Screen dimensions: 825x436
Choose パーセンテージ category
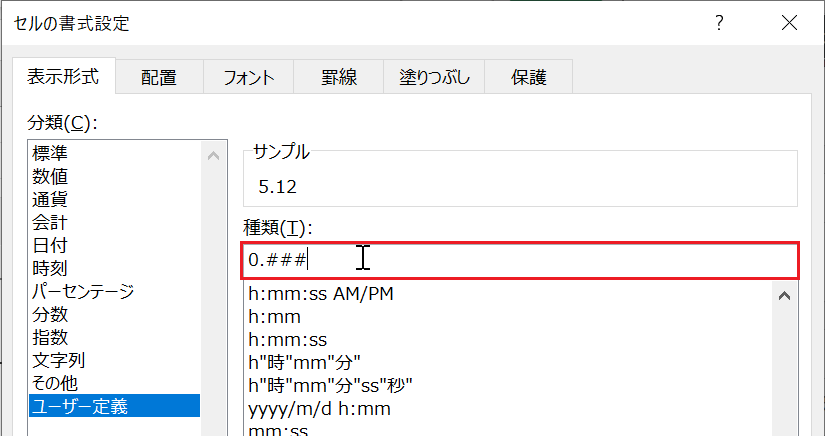82,291
